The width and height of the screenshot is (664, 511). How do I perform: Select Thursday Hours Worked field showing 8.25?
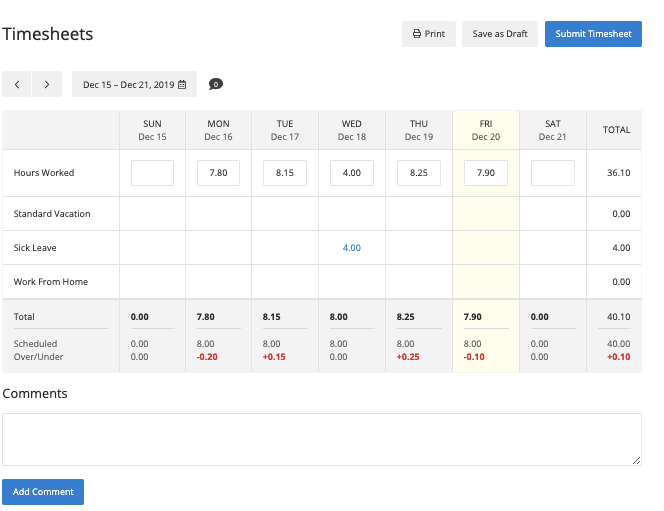click(419, 173)
